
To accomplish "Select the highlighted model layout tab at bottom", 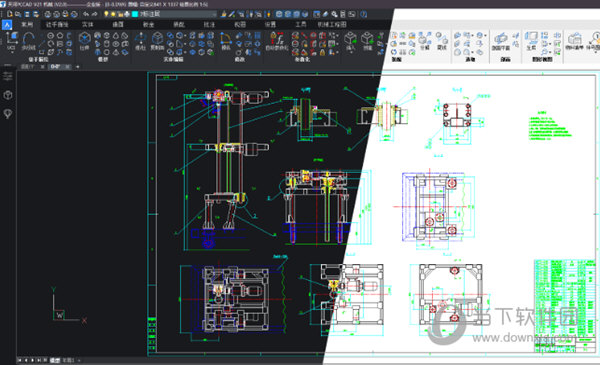I will coord(55,360).
